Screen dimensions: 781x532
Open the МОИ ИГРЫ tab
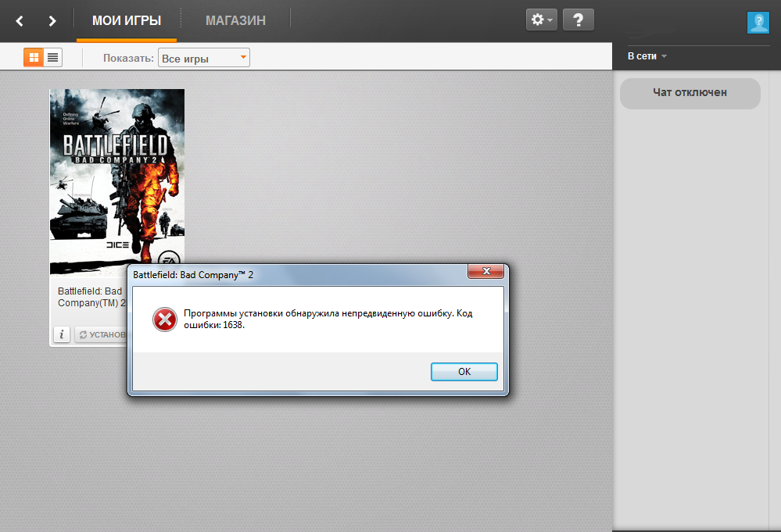127,20
